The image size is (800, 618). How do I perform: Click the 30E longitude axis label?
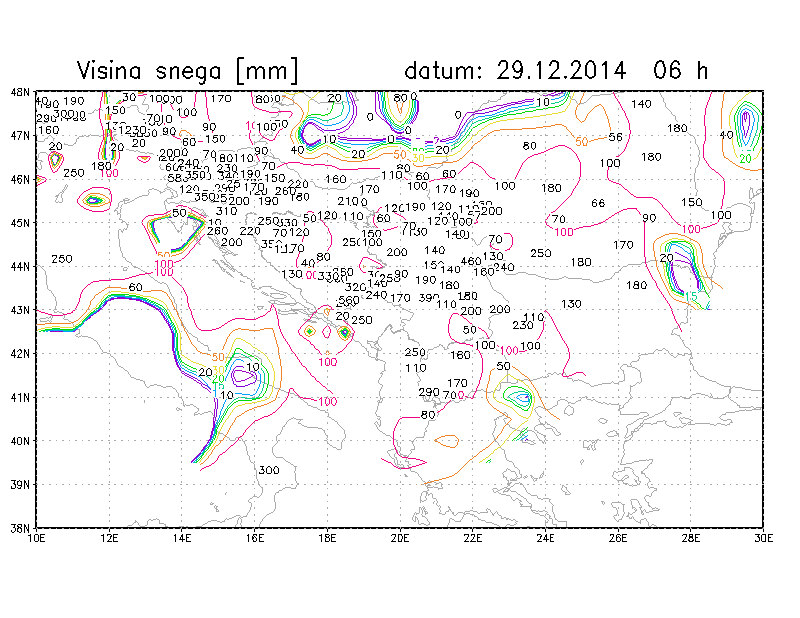[x=763, y=538]
